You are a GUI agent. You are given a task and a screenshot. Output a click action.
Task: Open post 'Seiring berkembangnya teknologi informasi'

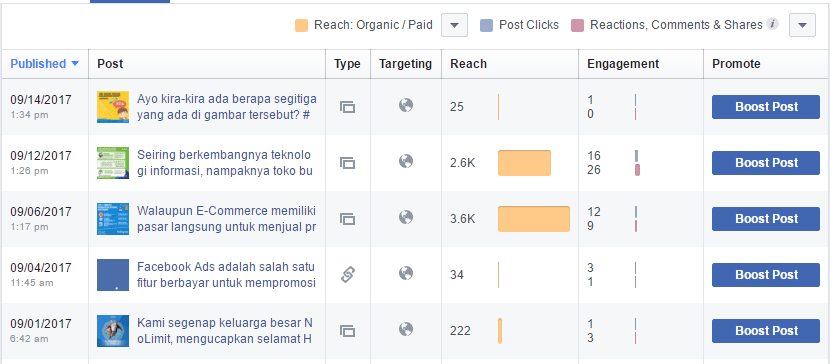pos(224,163)
